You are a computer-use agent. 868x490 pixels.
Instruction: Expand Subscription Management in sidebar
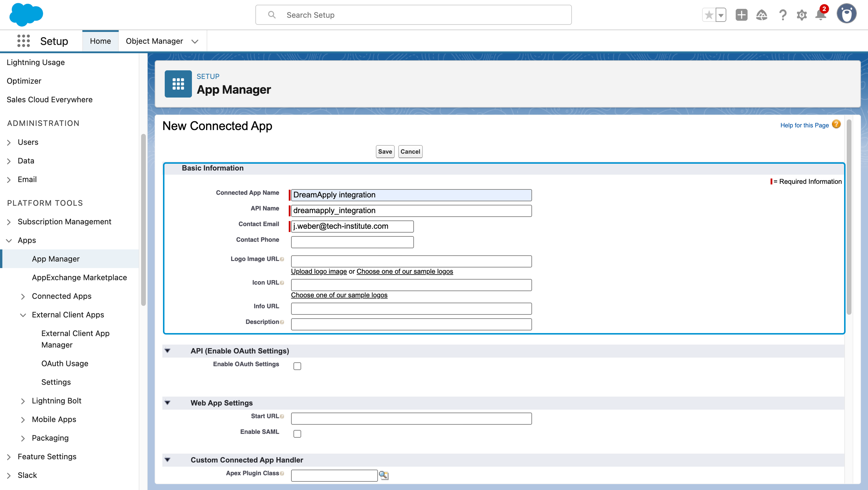pyautogui.click(x=9, y=222)
